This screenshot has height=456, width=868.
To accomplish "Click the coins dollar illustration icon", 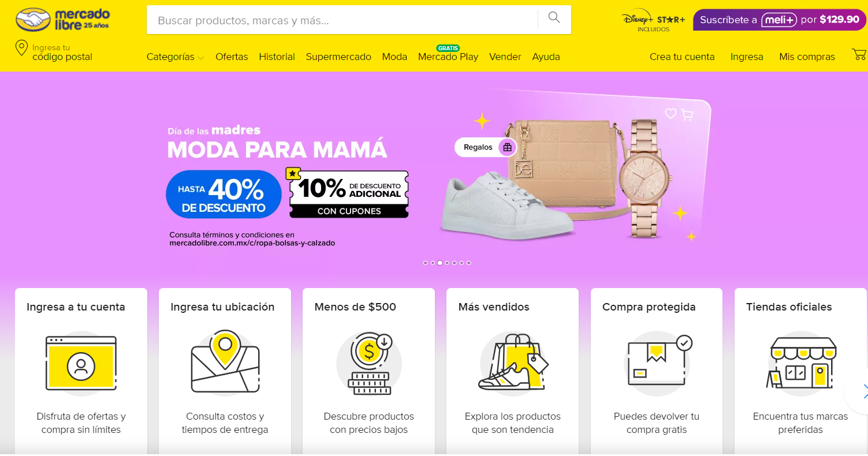I will point(369,363).
